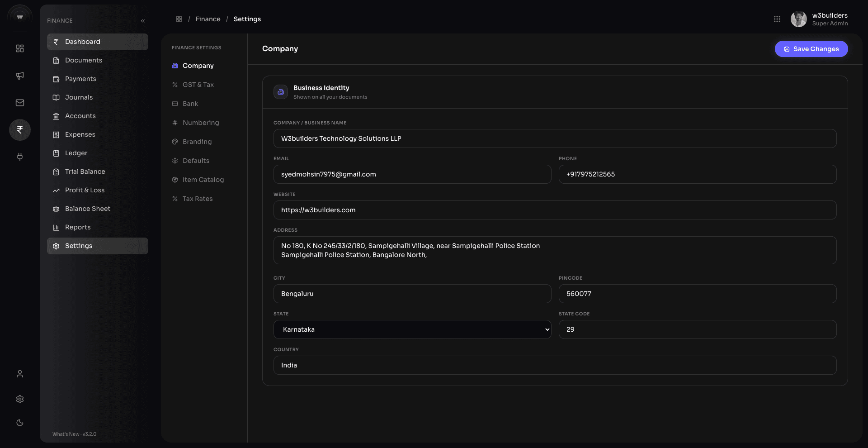
Task: Focus the City input field
Action: click(x=412, y=294)
